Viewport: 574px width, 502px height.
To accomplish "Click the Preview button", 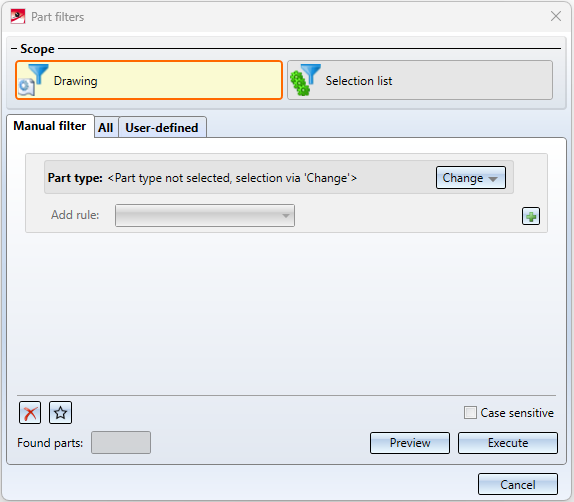I will [410, 443].
